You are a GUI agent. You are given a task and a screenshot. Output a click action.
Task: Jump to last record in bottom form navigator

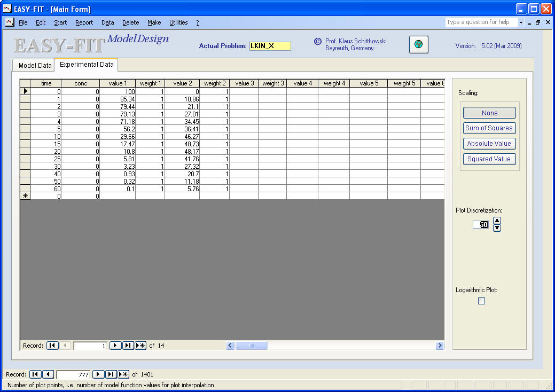[x=111, y=374]
